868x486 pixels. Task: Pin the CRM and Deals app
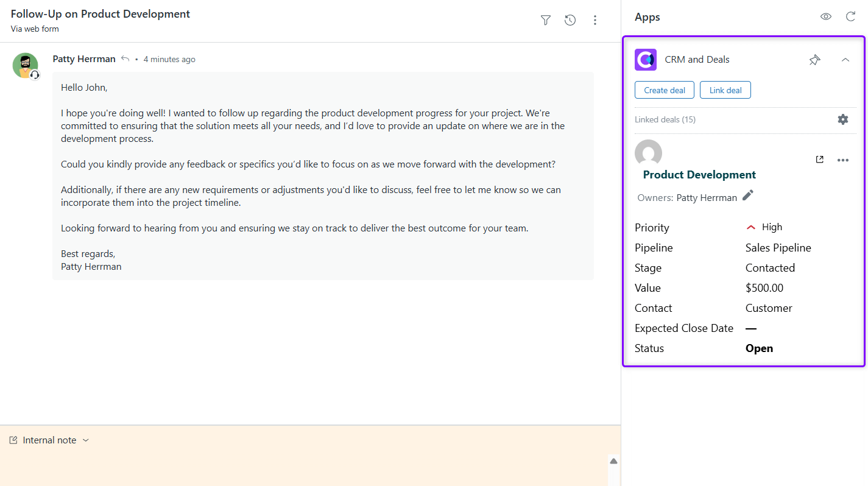pos(814,60)
